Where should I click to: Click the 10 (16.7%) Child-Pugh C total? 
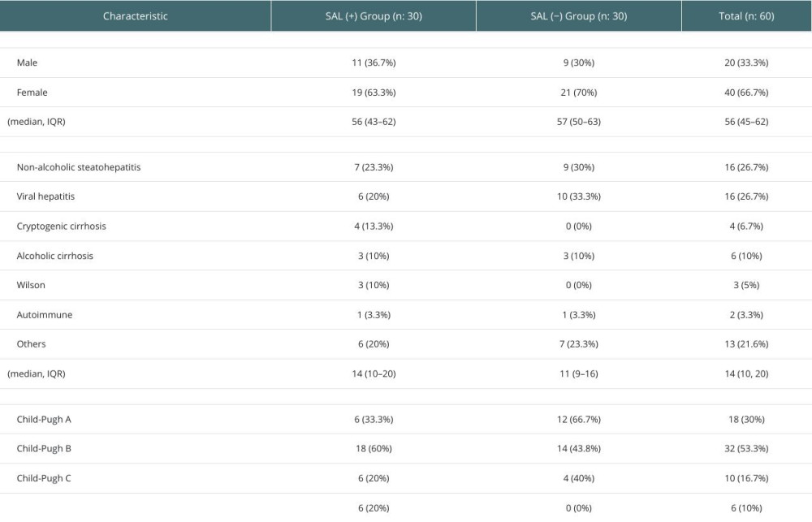tap(746, 478)
